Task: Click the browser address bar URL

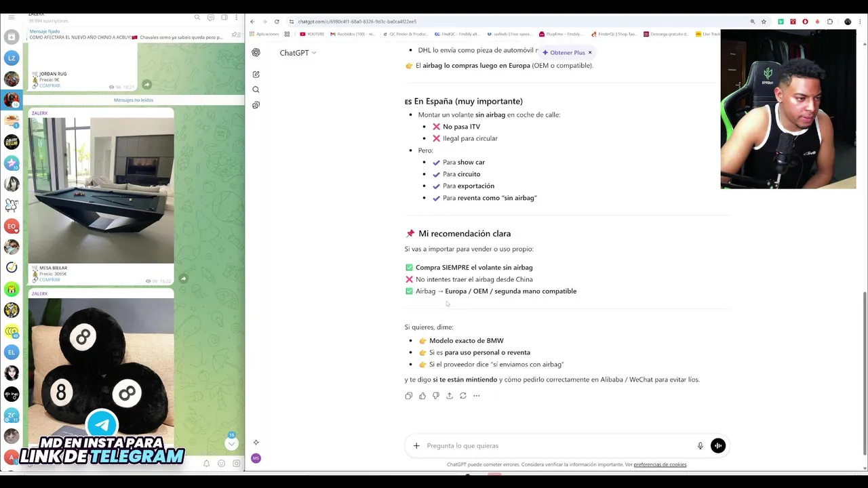Action: pyautogui.click(x=357, y=22)
